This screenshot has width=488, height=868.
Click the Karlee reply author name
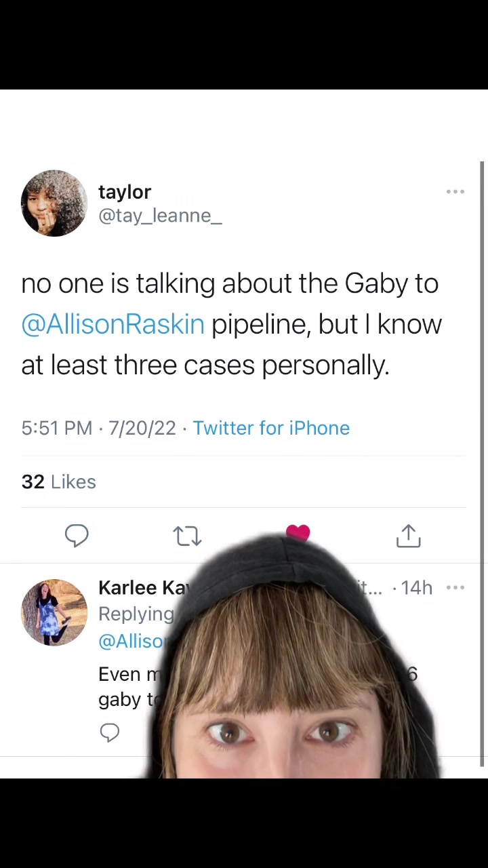click(x=143, y=587)
